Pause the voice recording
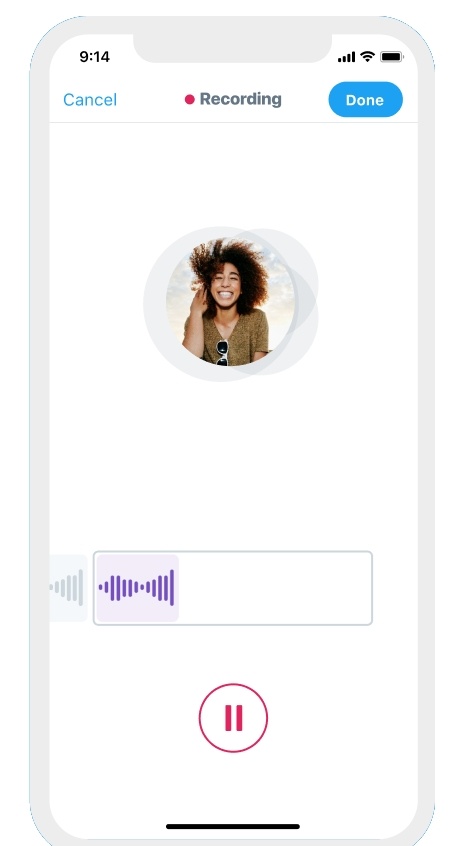The width and height of the screenshot is (460, 846). point(233,718)
